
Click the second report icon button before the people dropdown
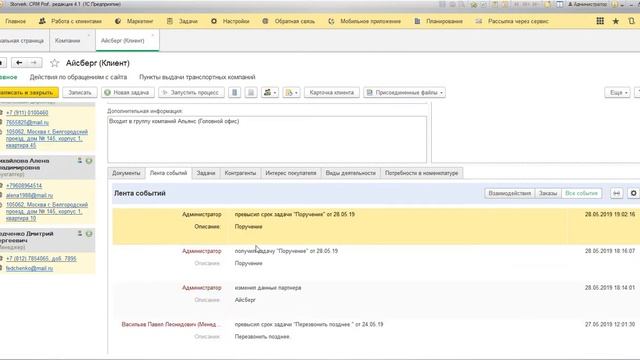point(251,93)
